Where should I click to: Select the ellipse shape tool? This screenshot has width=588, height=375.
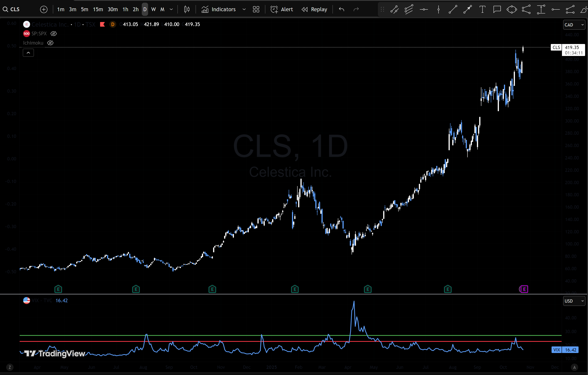pos(512,9)
